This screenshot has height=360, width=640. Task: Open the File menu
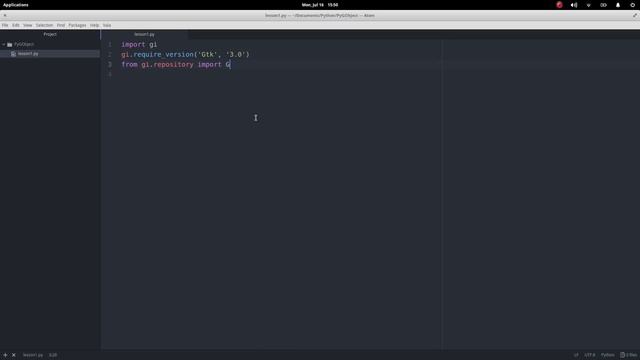(5, 25)
